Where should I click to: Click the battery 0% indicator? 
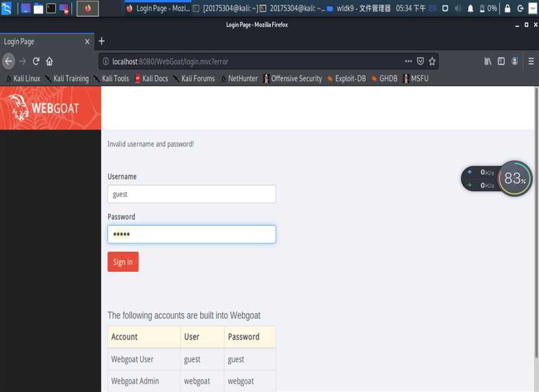[488, 8]
